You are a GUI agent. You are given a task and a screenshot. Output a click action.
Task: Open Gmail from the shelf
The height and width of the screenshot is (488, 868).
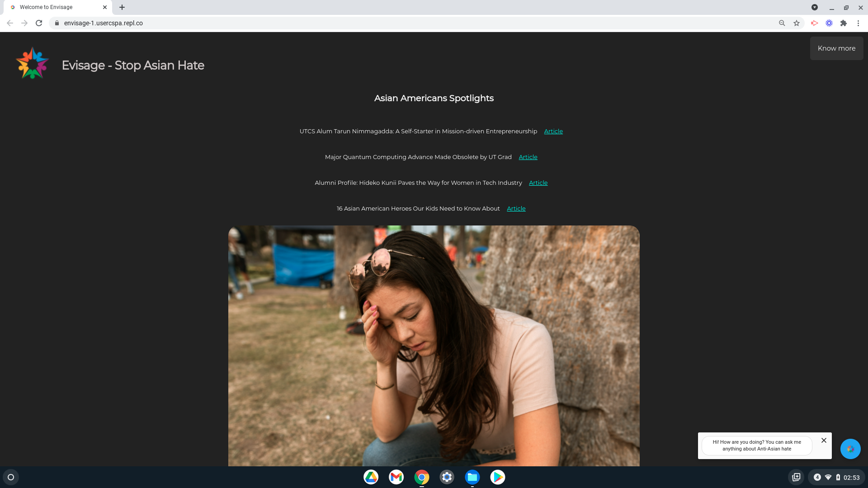396,477
